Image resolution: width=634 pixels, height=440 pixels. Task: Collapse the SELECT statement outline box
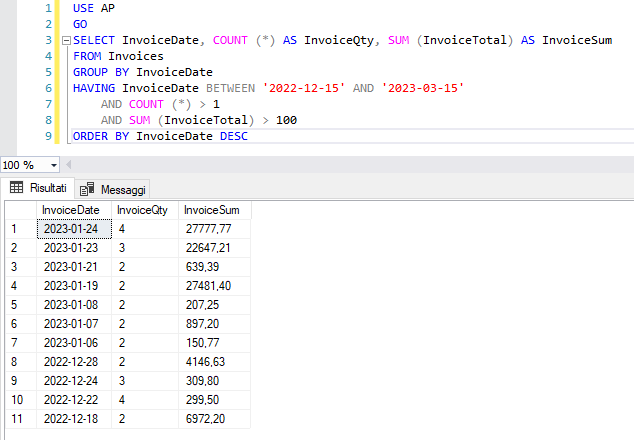pos(66,40)
